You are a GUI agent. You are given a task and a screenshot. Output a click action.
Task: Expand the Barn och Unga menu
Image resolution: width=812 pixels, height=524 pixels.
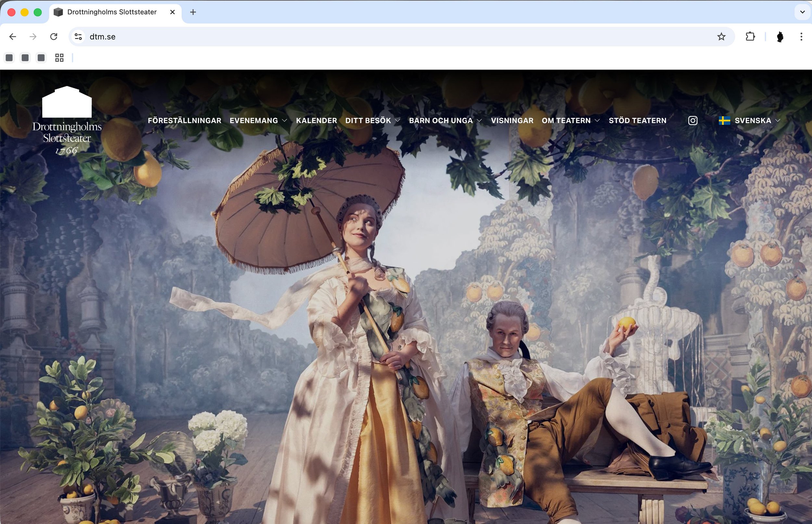(x=445, y=120)
